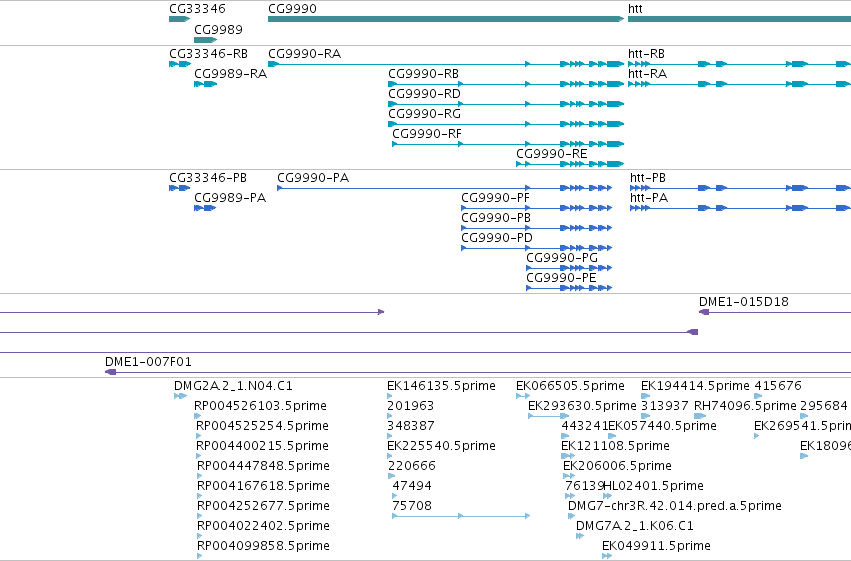Screen dimensions: 851x561
Task: Select protein CG9989-PA
Action: (x=230, y=198)
